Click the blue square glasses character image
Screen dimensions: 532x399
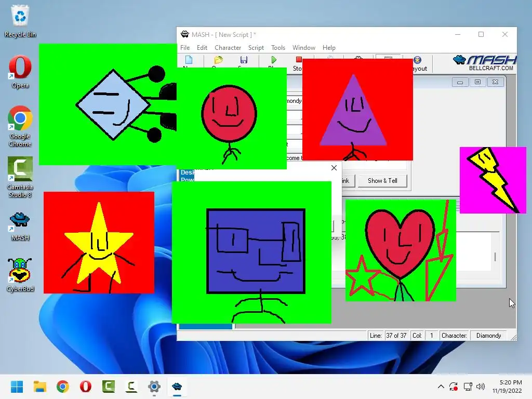click(252, 252)
